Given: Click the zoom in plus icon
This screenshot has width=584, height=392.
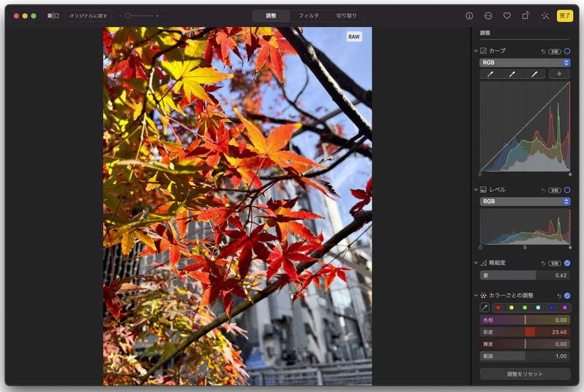Looking at the screenshot, I should pyautogui.click(x=158, y=15).
